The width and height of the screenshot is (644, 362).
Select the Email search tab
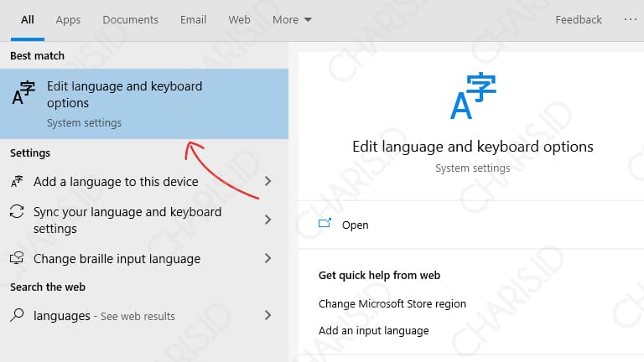(193, 20)
